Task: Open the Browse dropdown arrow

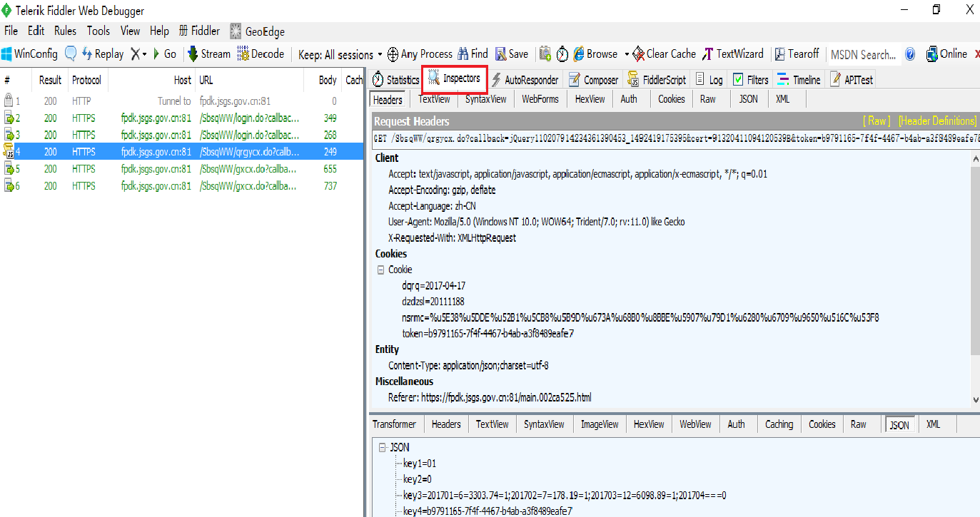Action: (627, 54)
